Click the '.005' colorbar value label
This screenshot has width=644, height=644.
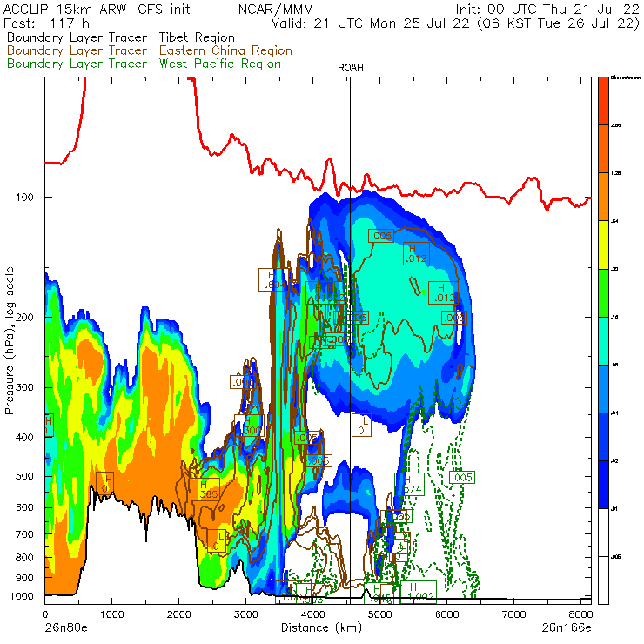tap(615, 557)
